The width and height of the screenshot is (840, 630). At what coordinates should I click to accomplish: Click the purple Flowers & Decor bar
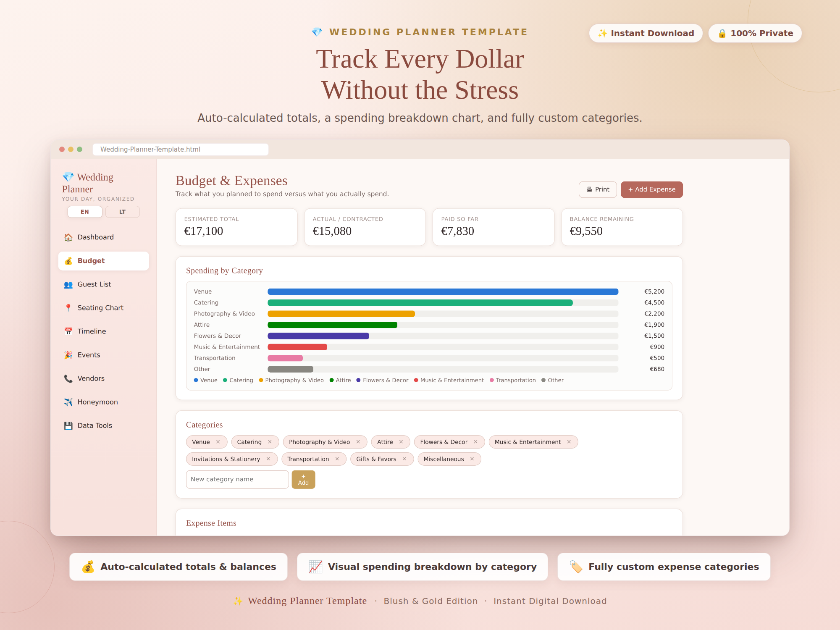pos(318,336)
